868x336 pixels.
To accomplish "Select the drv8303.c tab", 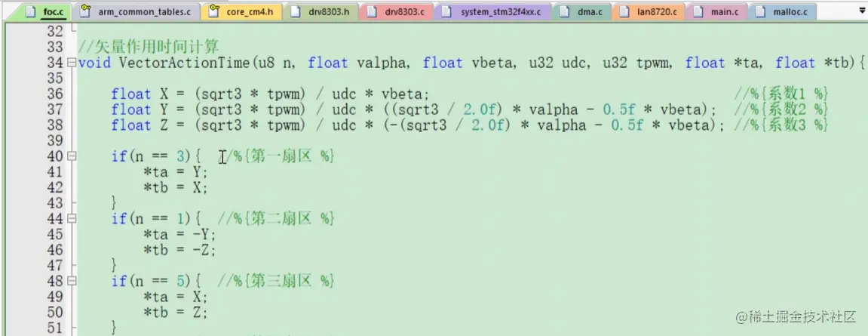I will pyautogui.click(x=397, y=11).
